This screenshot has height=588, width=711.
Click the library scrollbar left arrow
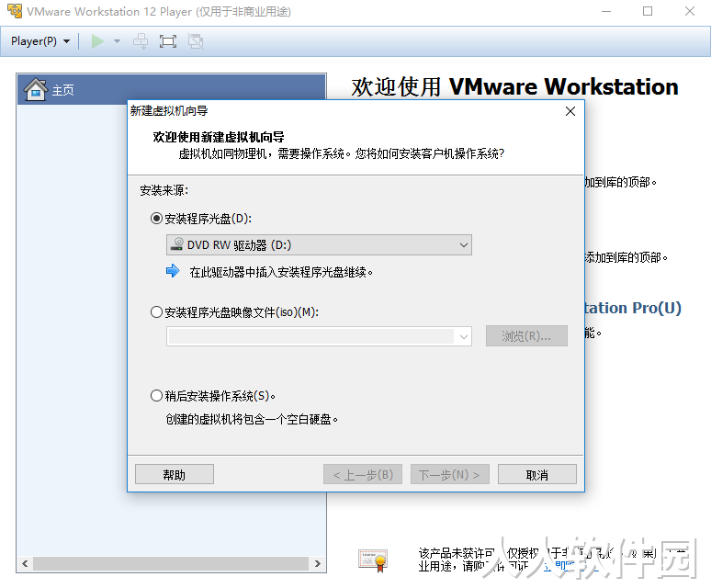coord(25,563)
